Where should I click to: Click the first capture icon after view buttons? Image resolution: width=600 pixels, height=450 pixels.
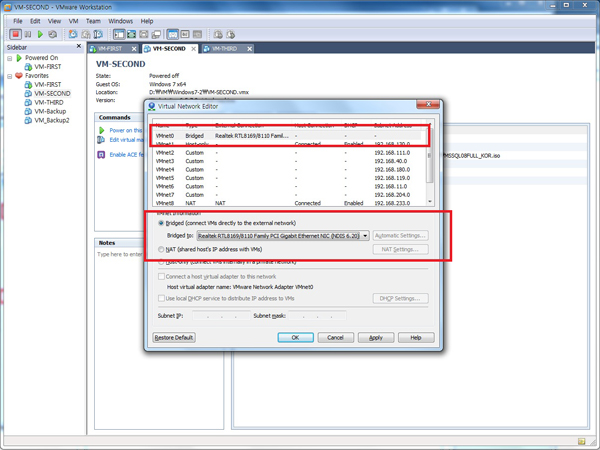[218, 34]
